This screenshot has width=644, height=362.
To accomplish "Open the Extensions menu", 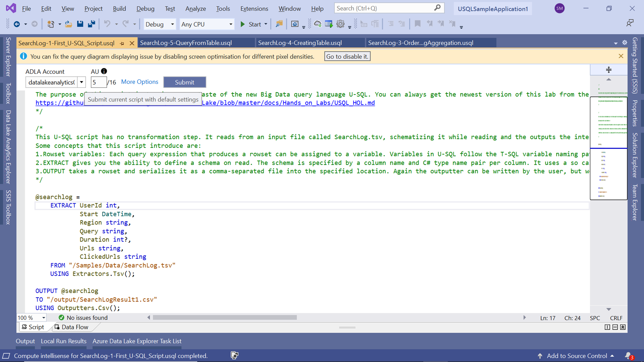I will 254,9.
